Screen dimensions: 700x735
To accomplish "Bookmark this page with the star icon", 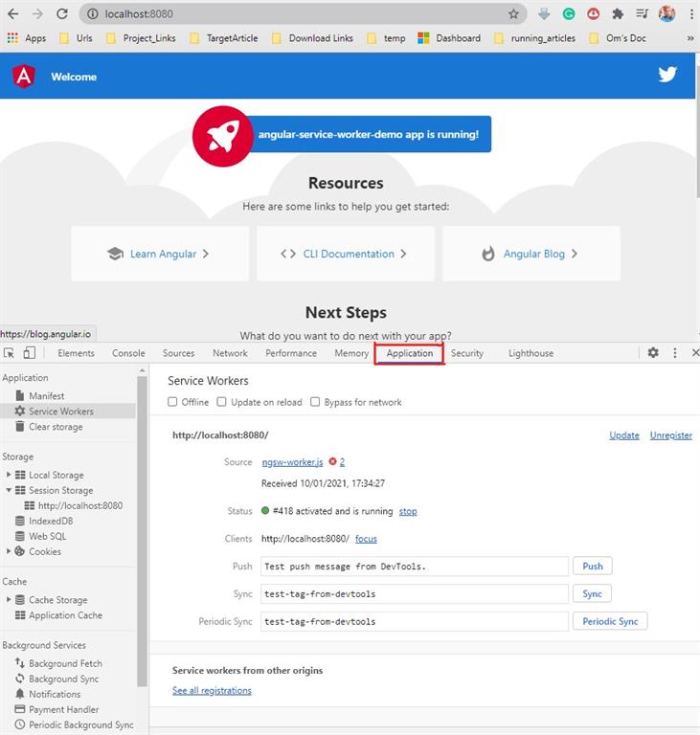I will 513,14.
